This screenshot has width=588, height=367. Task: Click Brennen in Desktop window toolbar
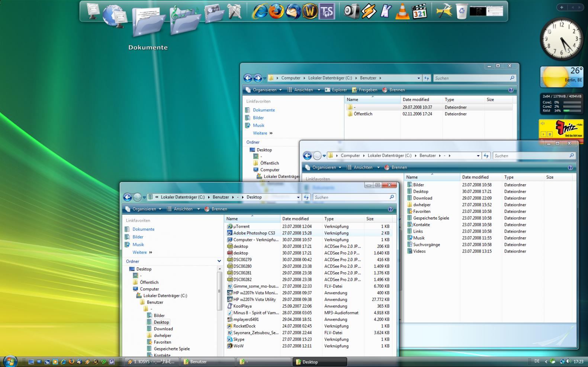tap(216, 209)
